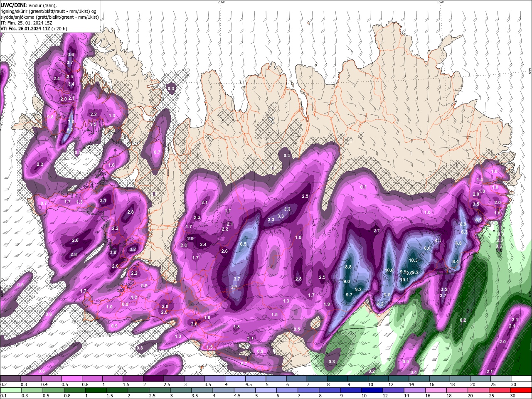This screenshot has width=532, height=399.
Task: Click the 15W longitude label
Action: coord(440,2)
